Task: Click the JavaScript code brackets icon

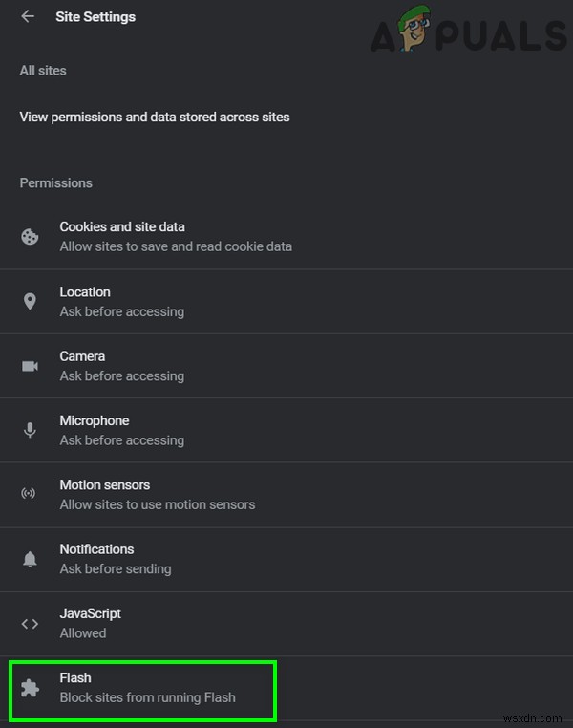Action: pyautogui.click(x=30, y=623)
